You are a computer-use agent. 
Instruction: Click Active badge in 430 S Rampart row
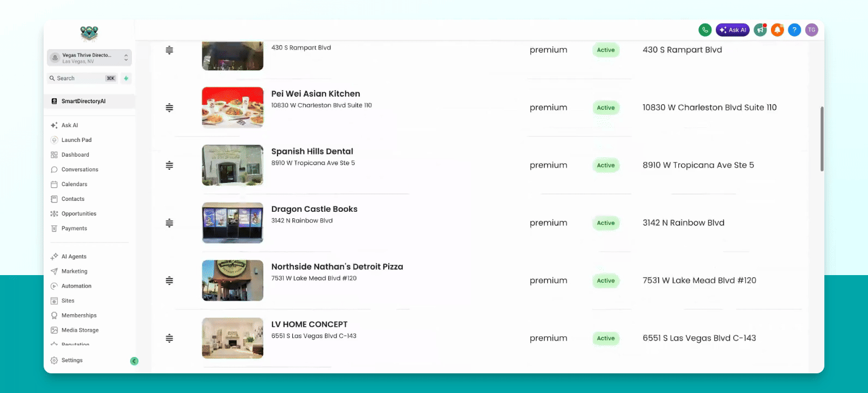[606, 50]
